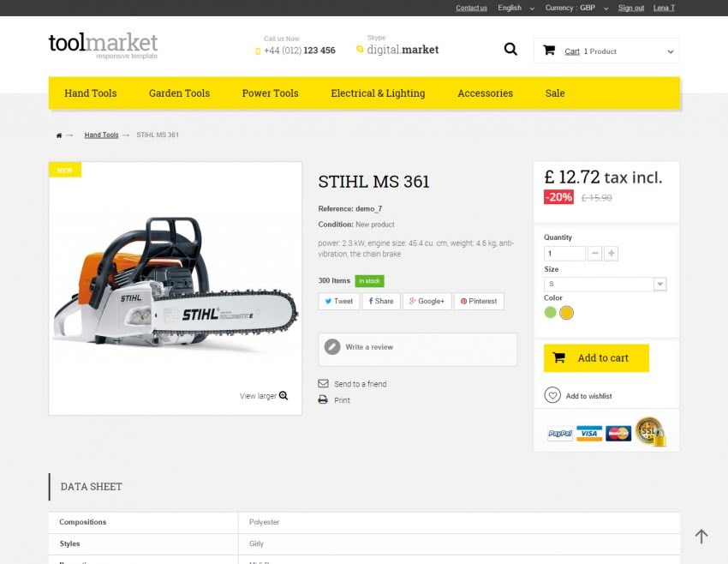Pin the product on Pinterest
728x564 pixels.
(x=479, y=301)
